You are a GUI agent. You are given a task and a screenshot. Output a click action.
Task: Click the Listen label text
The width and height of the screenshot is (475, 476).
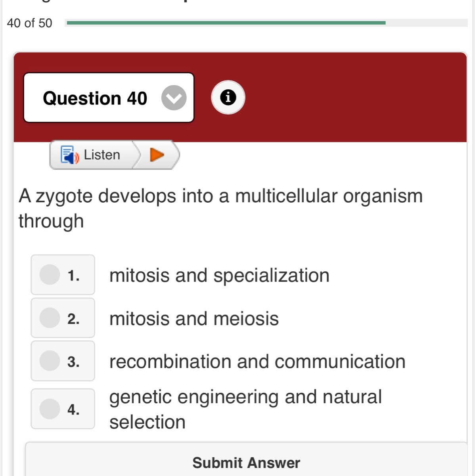click(x=102, y=155)
